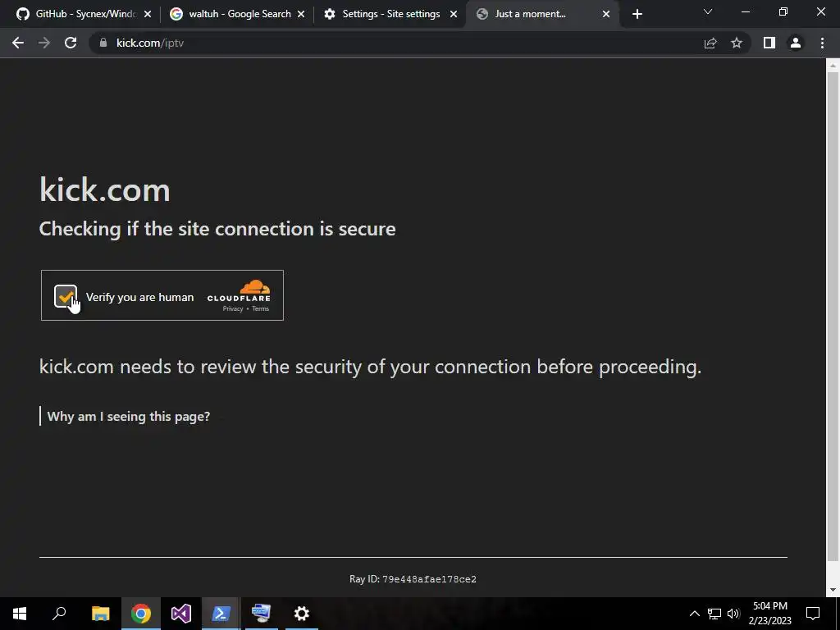This screenshot has height=630, width=840.
Task: Open the notification center
Action: [813, 614]
